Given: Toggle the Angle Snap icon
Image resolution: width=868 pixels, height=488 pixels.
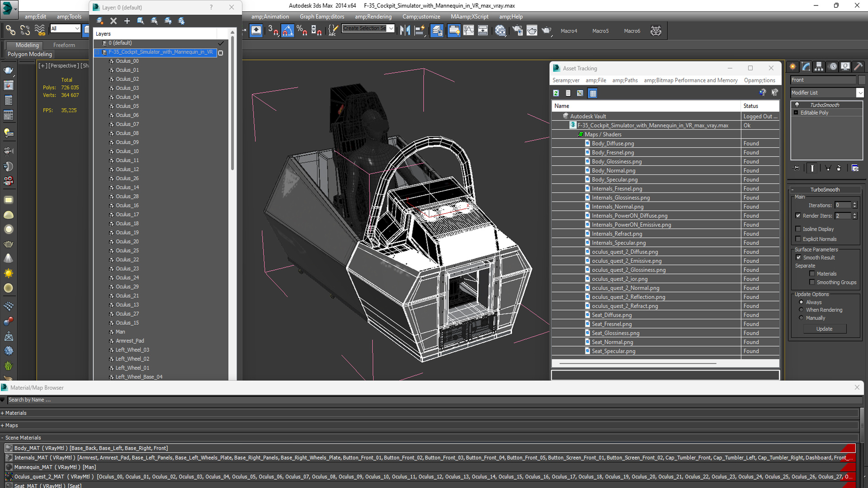Looking at the screenshot, I should tap(288, 31).
